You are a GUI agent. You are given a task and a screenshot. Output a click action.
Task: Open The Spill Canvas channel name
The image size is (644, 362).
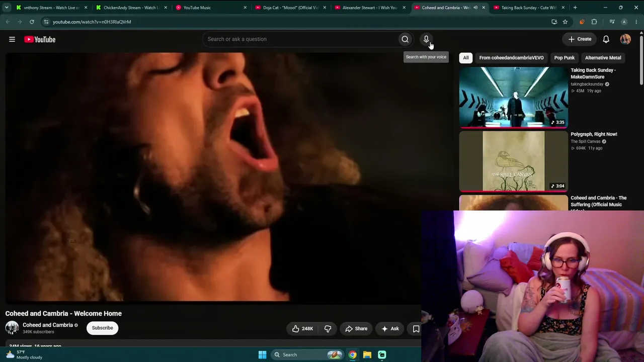click(x=585, y=141)
